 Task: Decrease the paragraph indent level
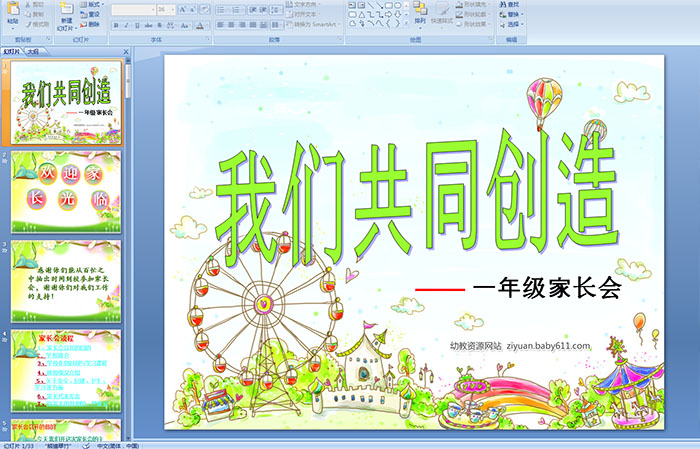253,10
